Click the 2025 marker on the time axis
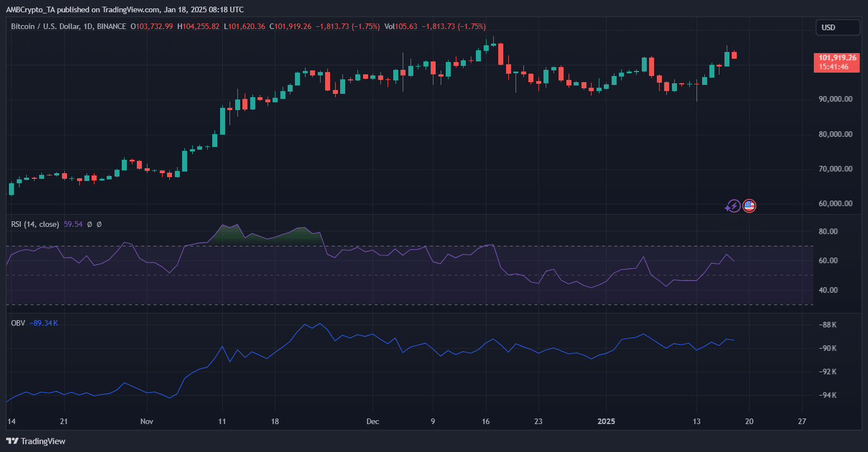868x452 pixels. [x=606, y=421]
